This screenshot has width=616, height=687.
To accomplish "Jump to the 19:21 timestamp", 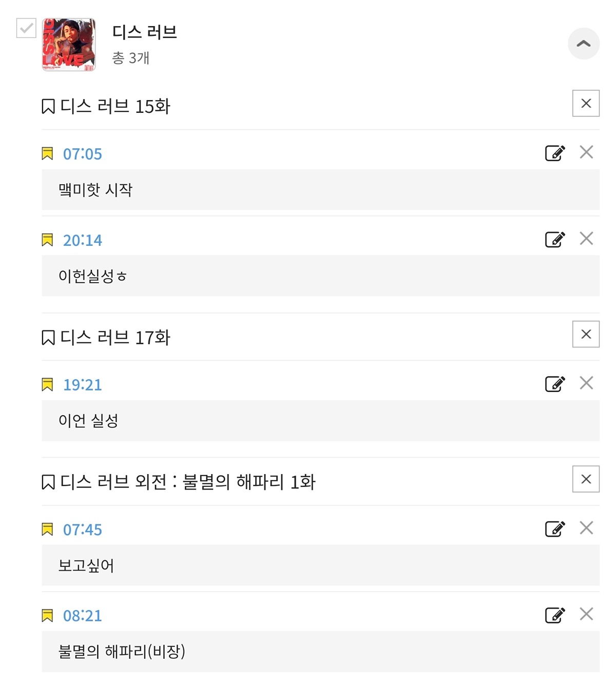I will click(83, 385).
